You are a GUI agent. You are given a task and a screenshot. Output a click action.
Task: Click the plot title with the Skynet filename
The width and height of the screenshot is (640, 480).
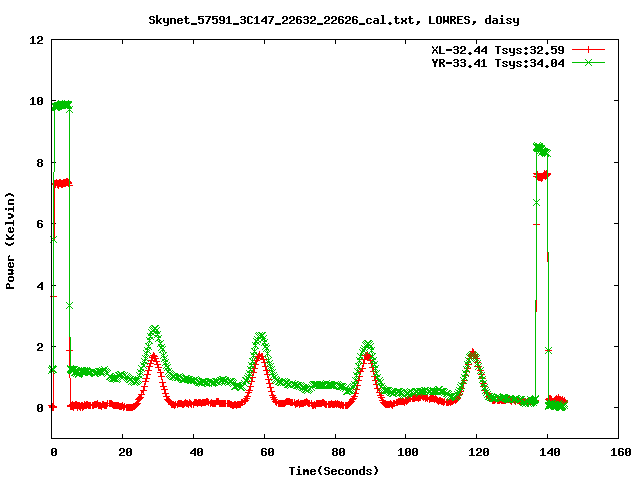tap(333, 19)
